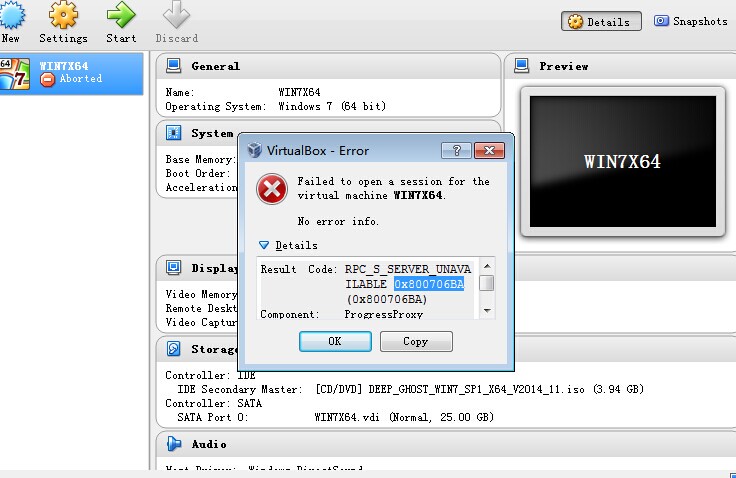Click the Name value WIN7X64 in General
The image size is (736, 478).
click(x=299, y=92)
